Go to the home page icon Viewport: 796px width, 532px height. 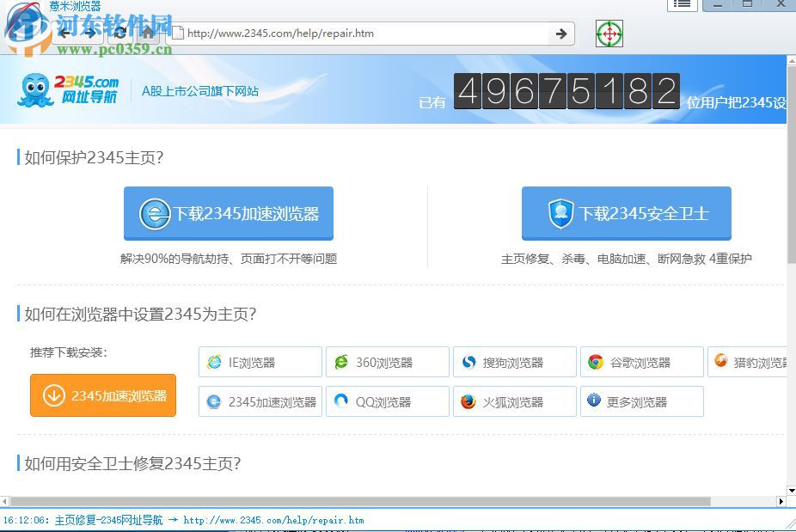point(148,34)
